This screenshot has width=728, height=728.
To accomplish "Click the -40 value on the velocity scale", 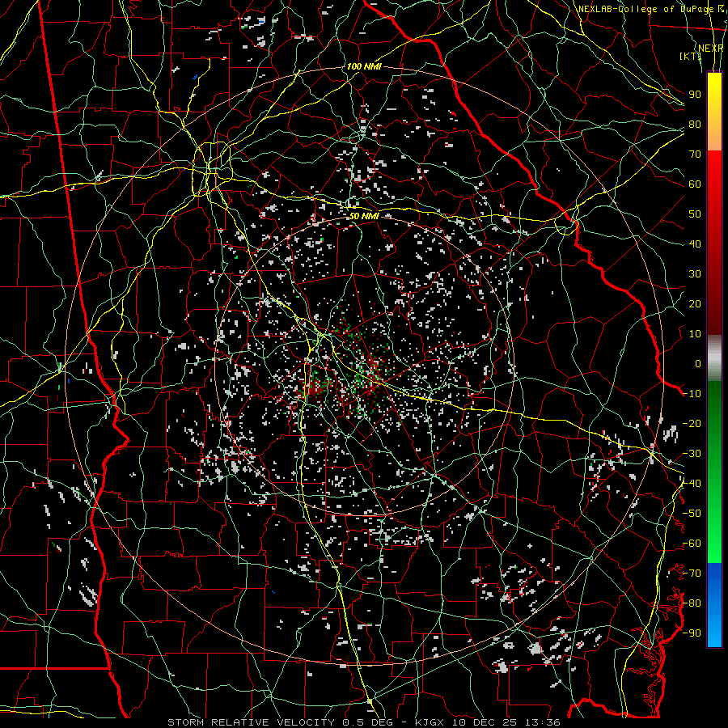I will 692,484.
